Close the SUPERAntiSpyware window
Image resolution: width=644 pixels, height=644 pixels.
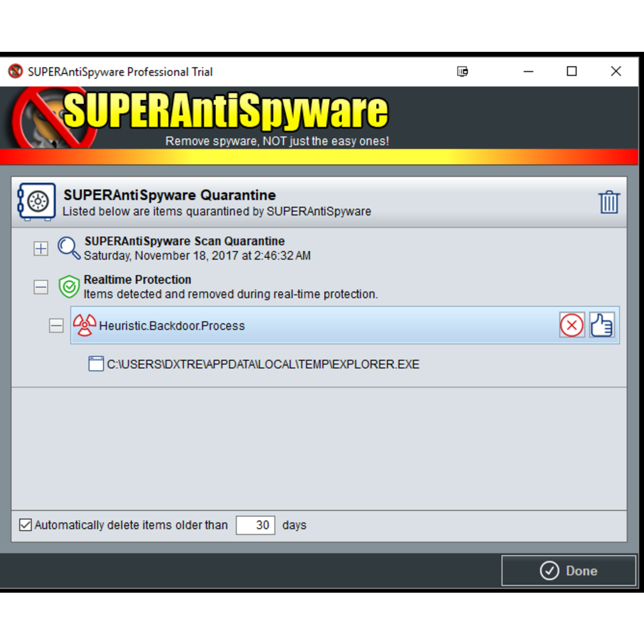click(616, 71)
